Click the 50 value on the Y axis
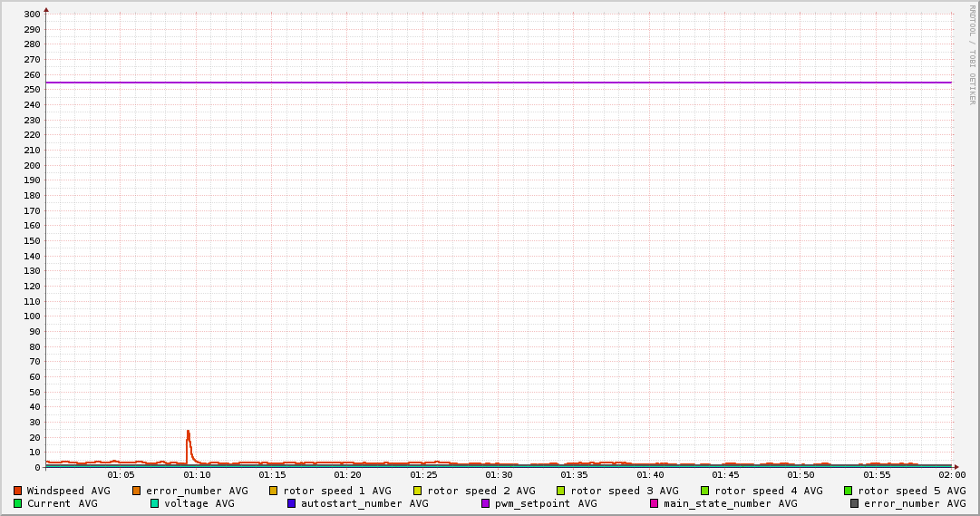The image size is (980, 516). pyautogui.click(x=35, y=392)
